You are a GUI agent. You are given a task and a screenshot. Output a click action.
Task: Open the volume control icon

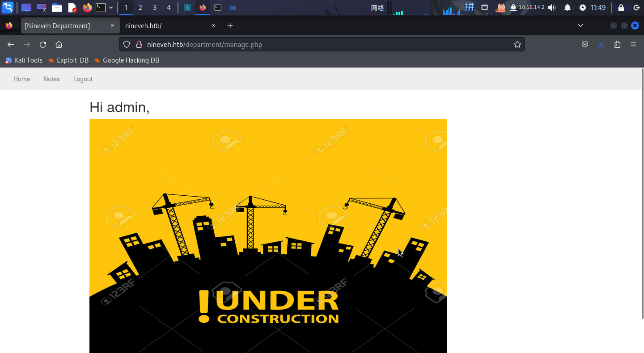click(552, 8)
